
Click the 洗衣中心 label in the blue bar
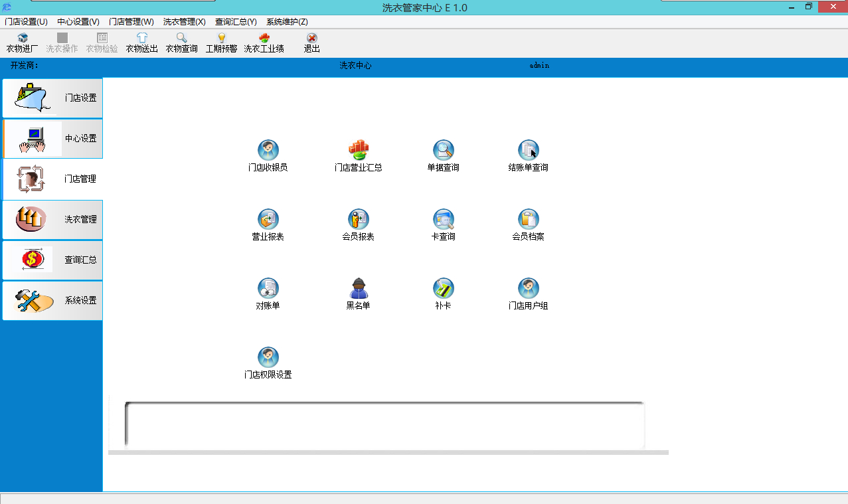pos(356,66)
